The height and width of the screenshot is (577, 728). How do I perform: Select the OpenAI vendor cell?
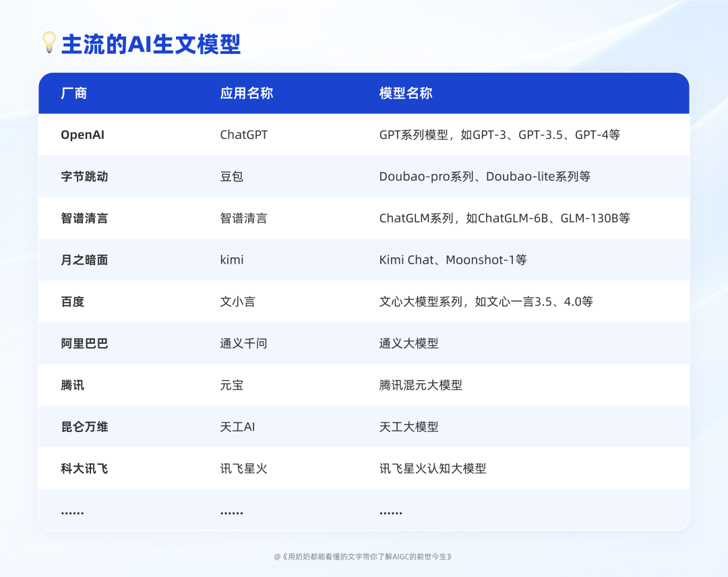83,135
